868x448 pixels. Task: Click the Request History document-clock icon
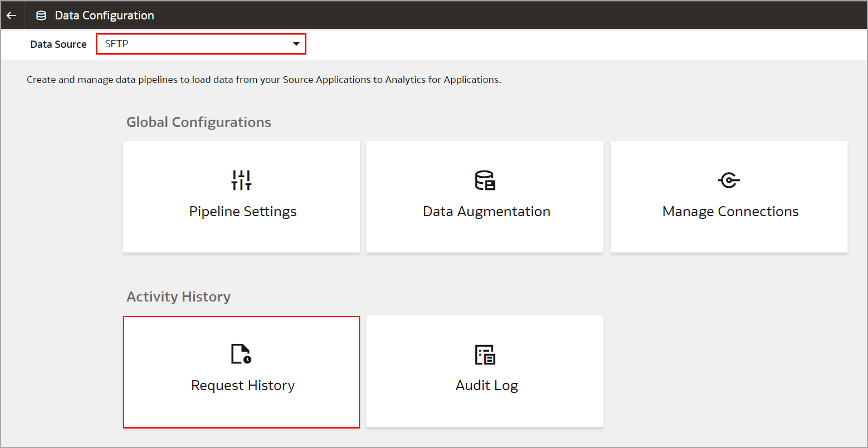click(x=241, y=354)
